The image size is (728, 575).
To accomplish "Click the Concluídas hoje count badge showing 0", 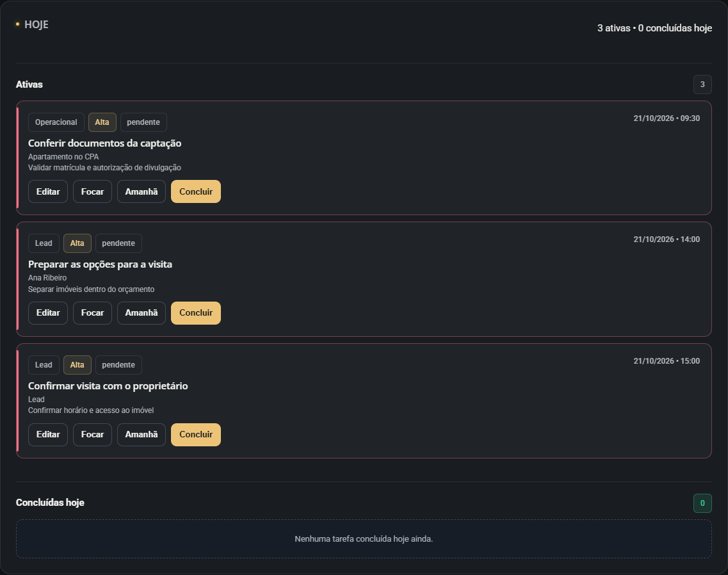I will coord(702,503).
